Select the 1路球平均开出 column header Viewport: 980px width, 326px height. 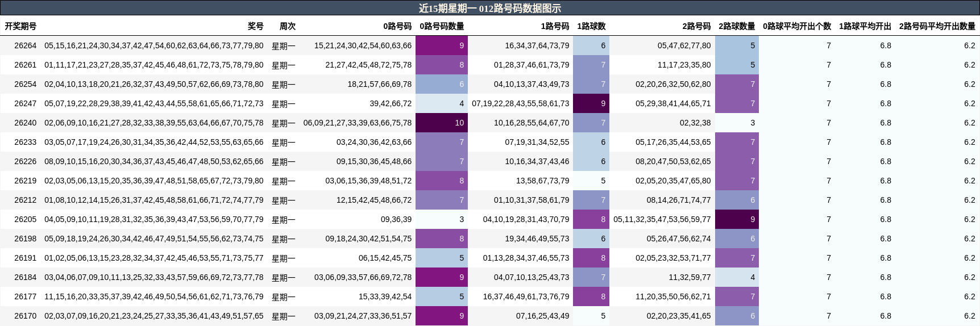pos(865,26)
